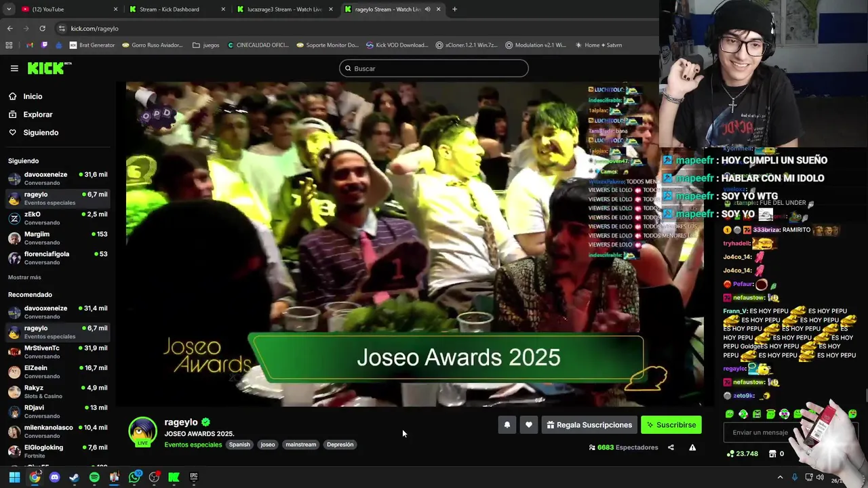Image resolution: width=868 pixels, height=488 pixels.
Task: Select the joseo tag
Action: pos(268,445)
